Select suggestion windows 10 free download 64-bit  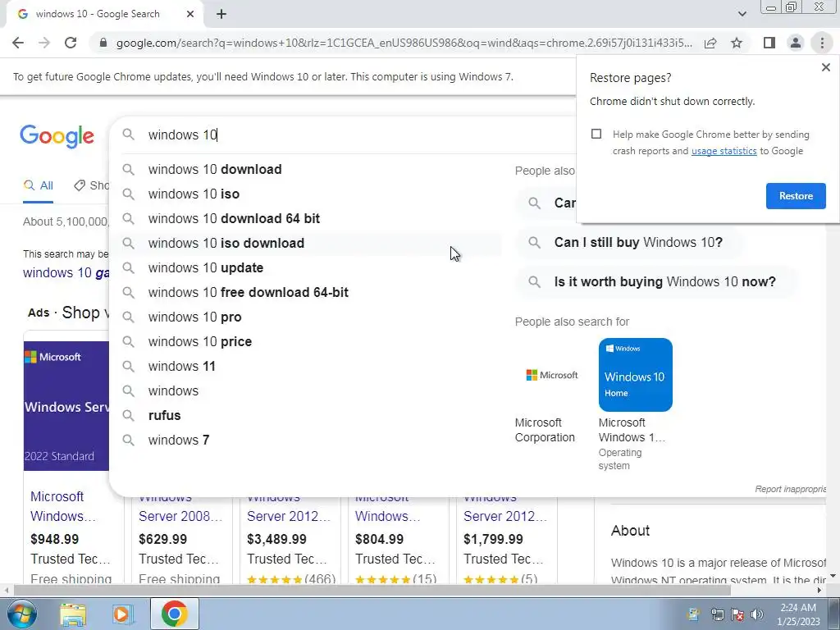(x=305, y=293)
